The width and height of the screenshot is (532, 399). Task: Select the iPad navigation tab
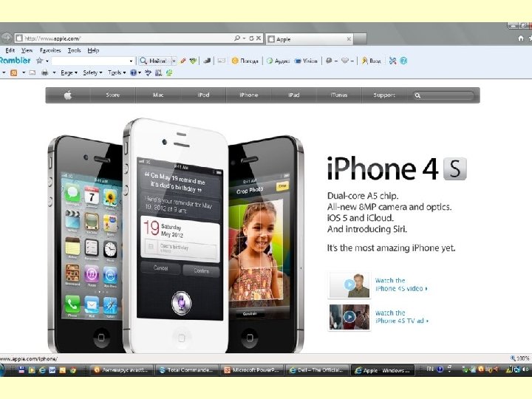click(x=294, y=95)
